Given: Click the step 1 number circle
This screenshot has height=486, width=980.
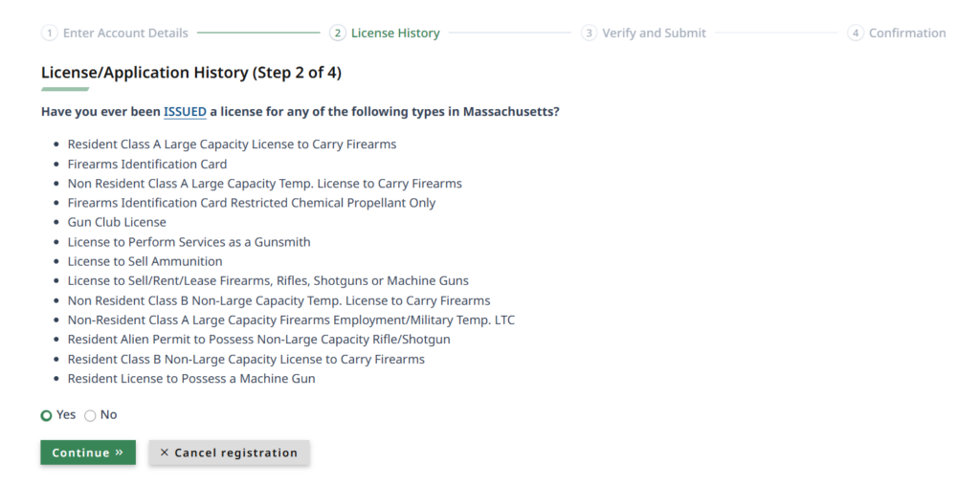Looking at the screenshot, I should (49, 33).
